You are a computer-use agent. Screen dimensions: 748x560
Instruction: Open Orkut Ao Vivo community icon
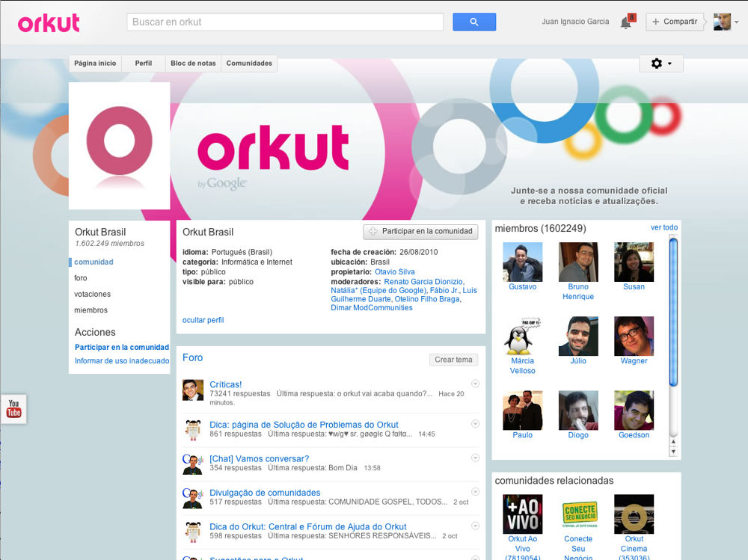click(522, 514)
